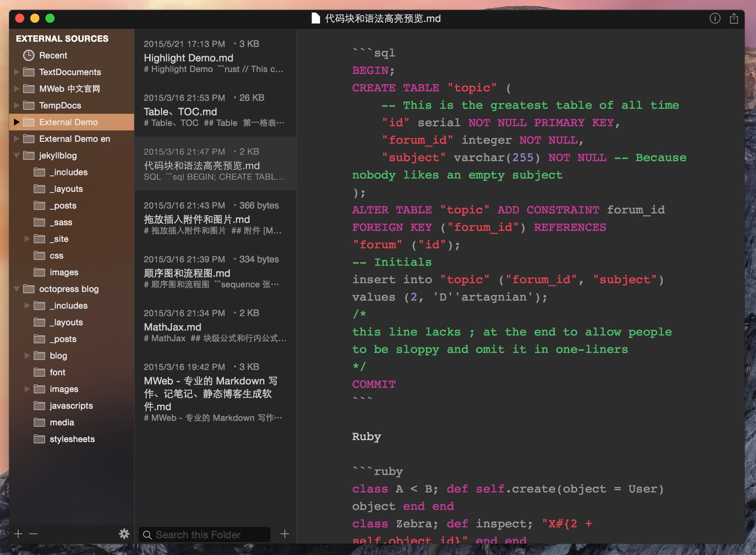Select the stylesheets folder
Image resolution: width=756 pixels, height=555 pixels.
[x=72, y=439]
